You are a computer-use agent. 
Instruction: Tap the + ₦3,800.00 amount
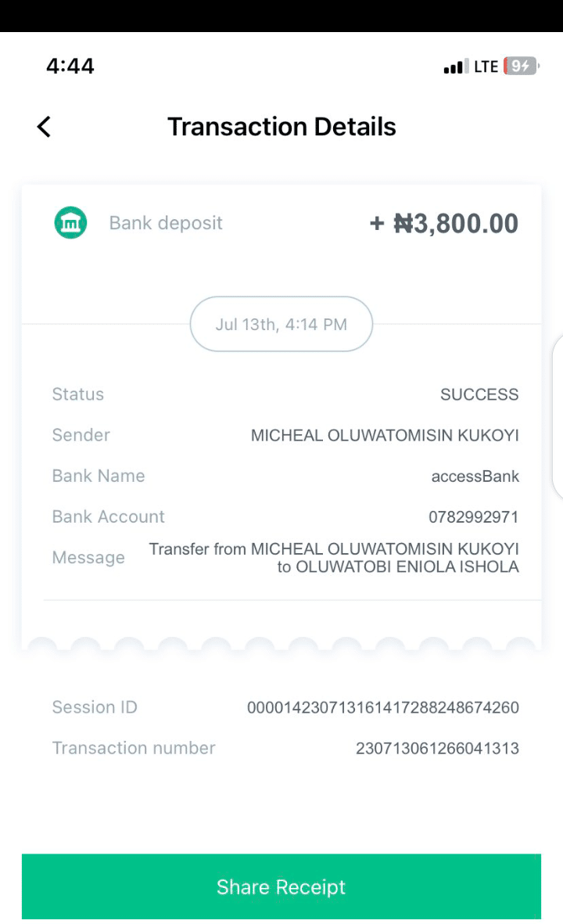[x=443, y=224]
